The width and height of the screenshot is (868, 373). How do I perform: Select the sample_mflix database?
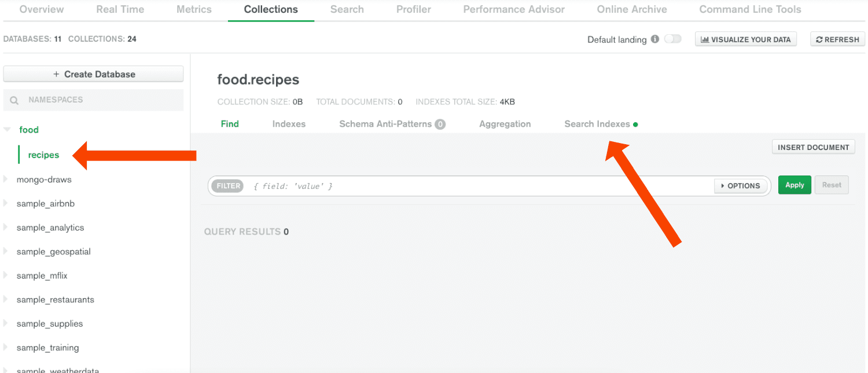tap(42, 276)
